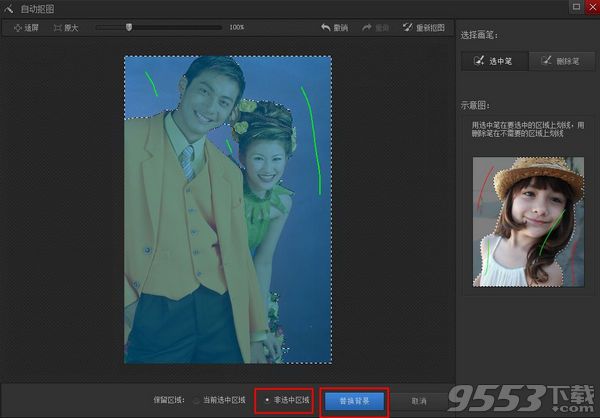Click the couple photo on the canvas
The width and height of the screenshot is (600, 418).
coord(228,210)
